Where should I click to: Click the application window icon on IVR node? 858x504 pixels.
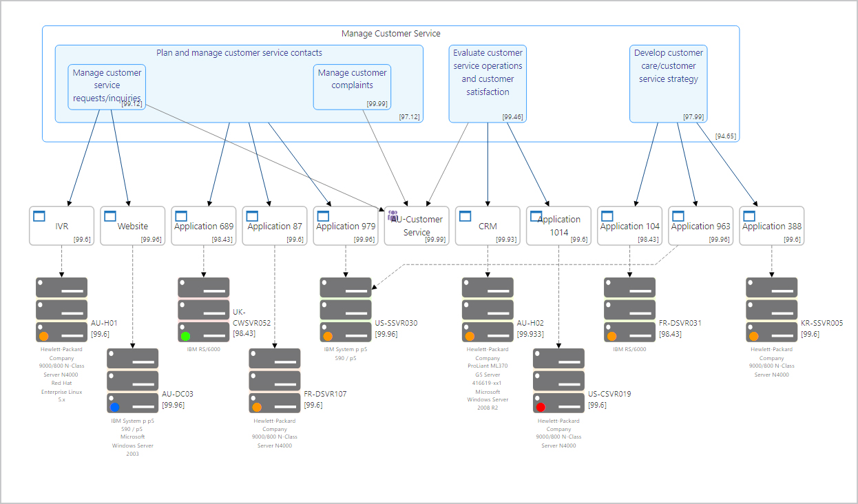[39, 216]
